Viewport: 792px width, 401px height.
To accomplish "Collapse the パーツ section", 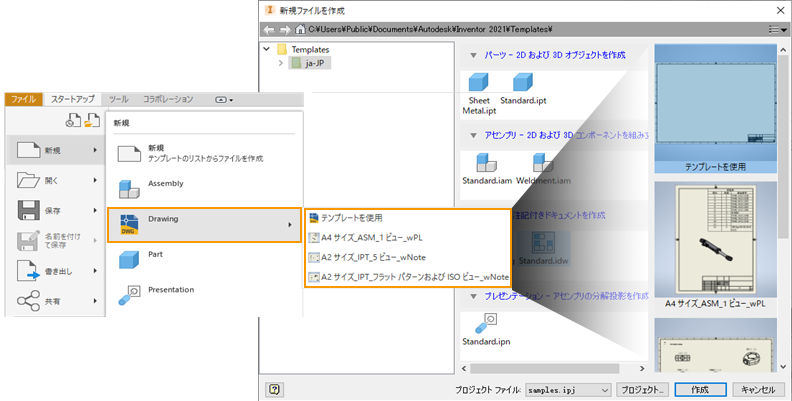I will 473,55.
